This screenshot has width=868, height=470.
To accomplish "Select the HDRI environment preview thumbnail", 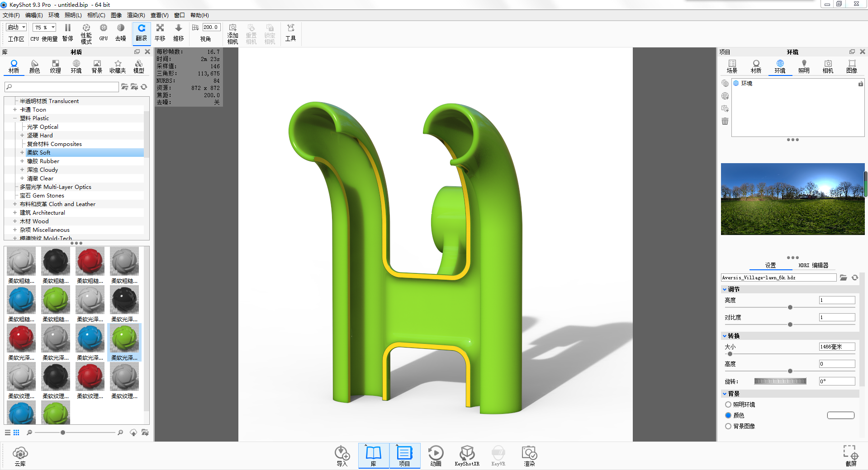I will click(x=792, y=199).
